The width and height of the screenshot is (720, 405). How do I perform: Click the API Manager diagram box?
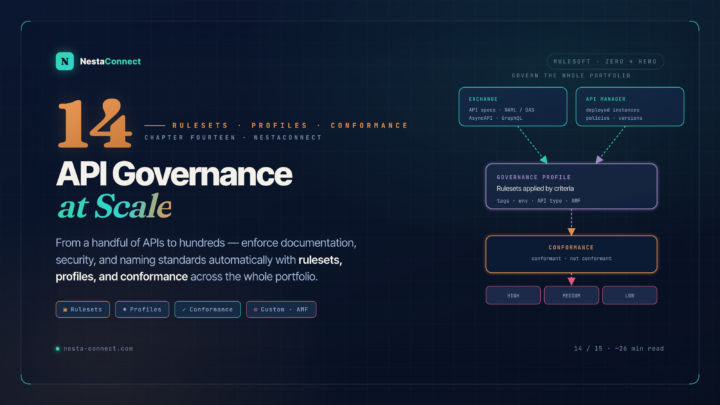click(x=630, y=107)
